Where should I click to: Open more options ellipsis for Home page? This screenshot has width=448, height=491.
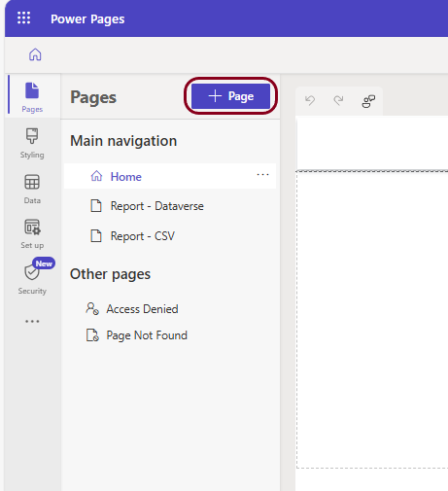click(x=262, y=175)
